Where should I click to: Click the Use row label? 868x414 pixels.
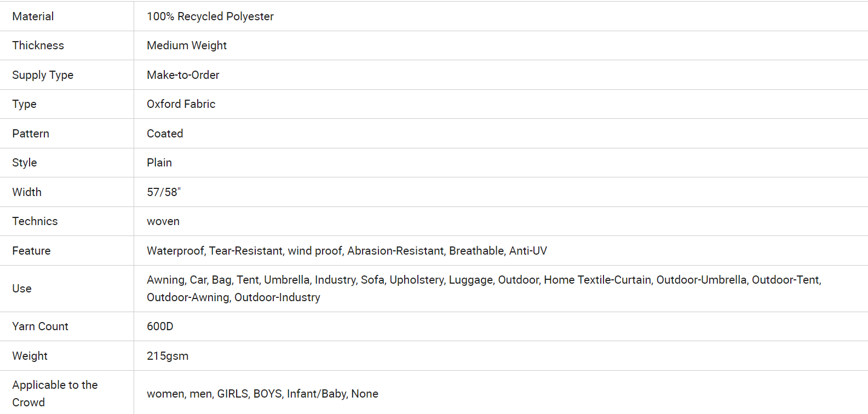tap(22, 289)
